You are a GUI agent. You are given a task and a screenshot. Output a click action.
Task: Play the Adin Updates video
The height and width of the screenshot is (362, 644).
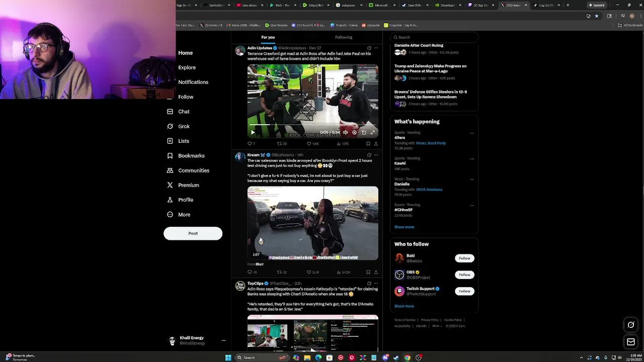click(x=253, y=132)
